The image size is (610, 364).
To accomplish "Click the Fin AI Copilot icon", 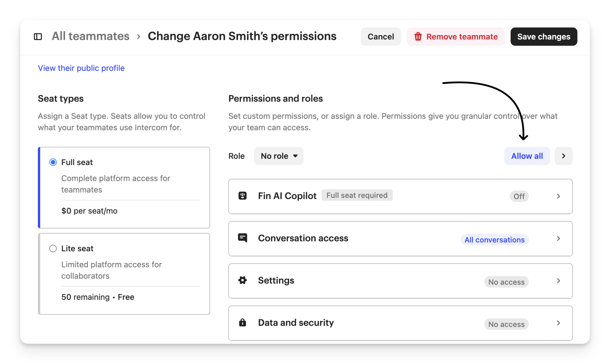I will point(242,196).
